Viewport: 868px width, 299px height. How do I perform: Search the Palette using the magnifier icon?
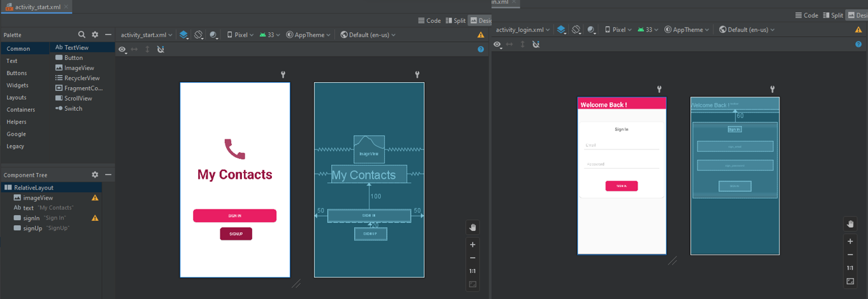82,35
